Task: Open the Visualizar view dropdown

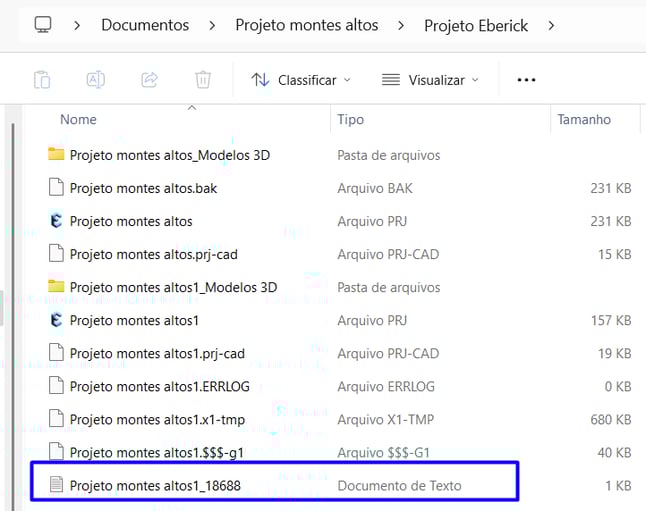Action: (430, 80)
